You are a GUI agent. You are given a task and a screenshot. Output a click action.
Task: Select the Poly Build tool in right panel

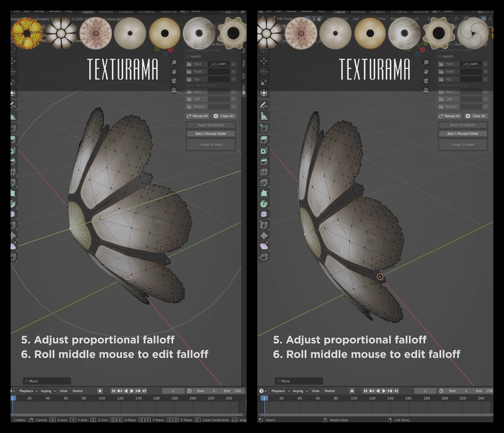click(264, 193)
